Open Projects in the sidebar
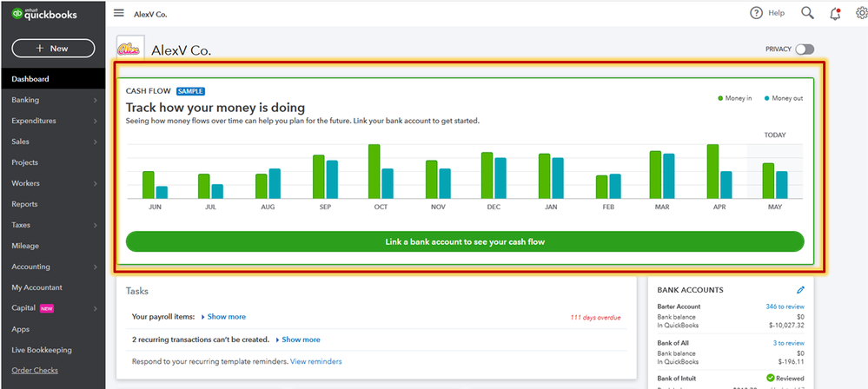868x389 pixels. [x=25, y=162]
